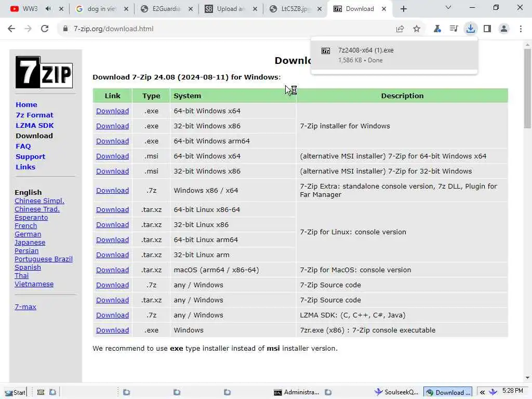This screenshot has width=532, height=399.
Task: Open the 7-max link
Action: [x=25, y=307]
